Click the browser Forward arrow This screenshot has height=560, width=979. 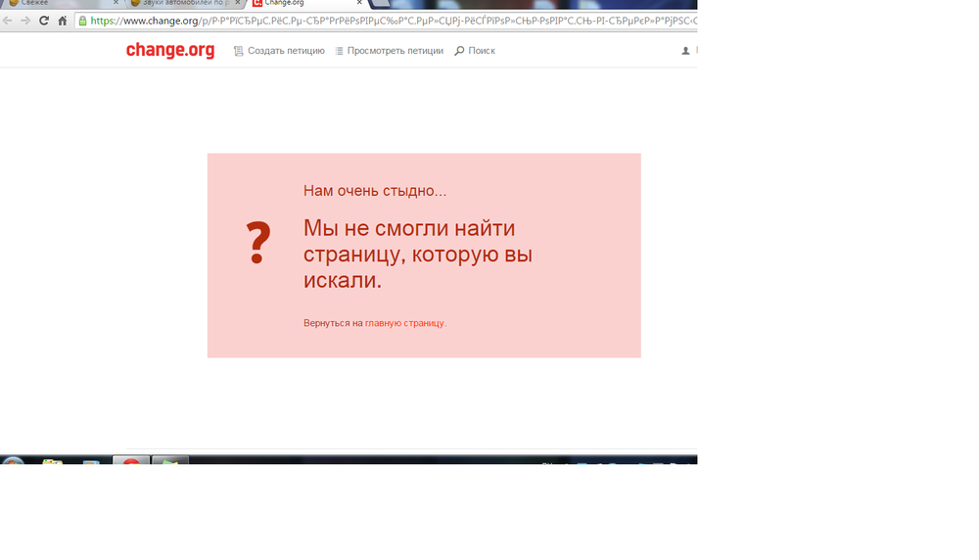click(x=25, y=21)
